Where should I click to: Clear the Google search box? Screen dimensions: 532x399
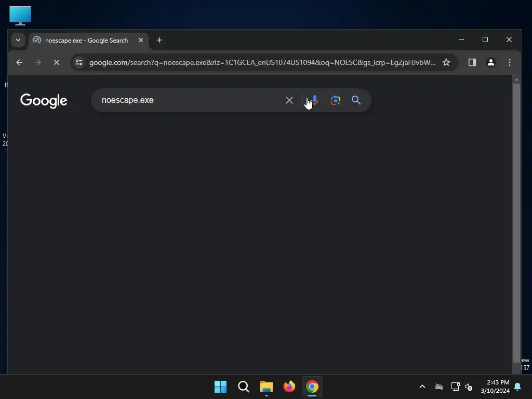289,100
